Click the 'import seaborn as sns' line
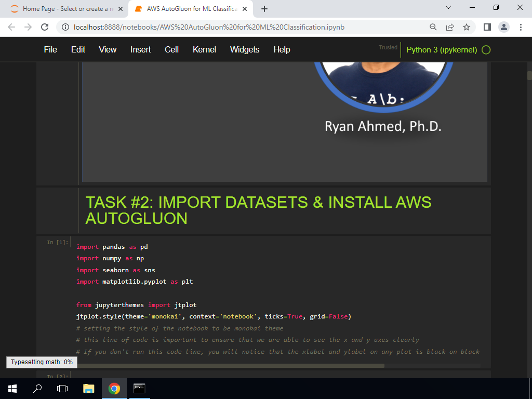 [116, 270]
